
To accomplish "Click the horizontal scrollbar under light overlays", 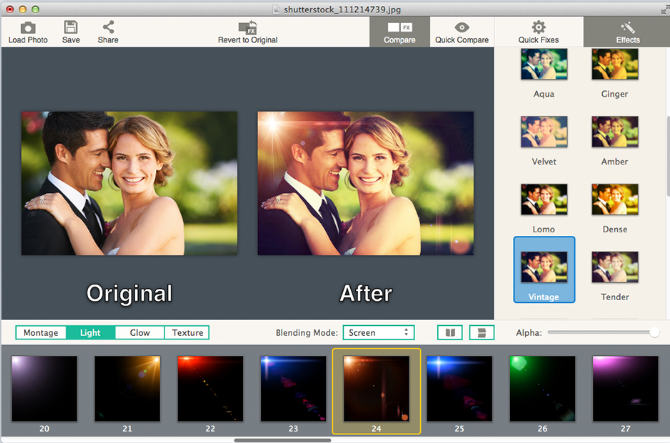I will (282, 440).
